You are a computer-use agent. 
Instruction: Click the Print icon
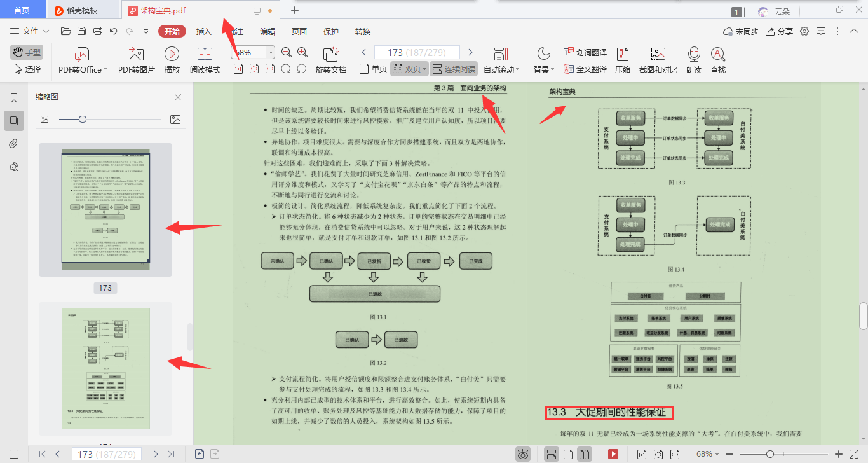click(98, 31)
